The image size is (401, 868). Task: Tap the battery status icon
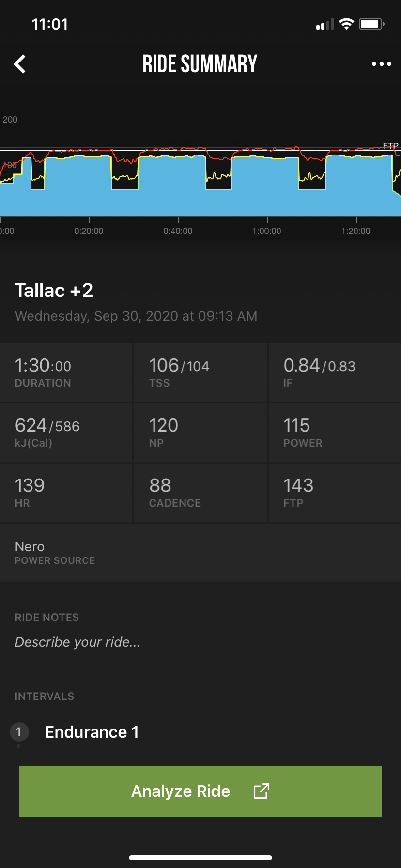tap(371, 24)
